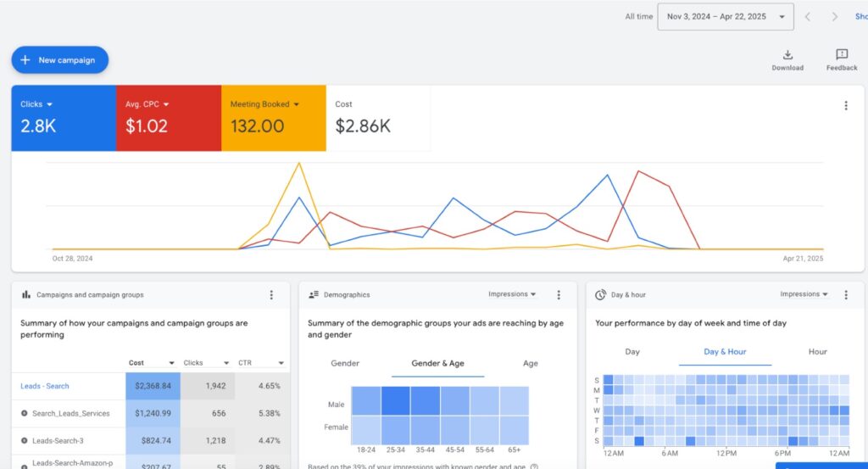Click the Download icon
The width and height of the screenshot is (868, 469).
pyautogui.click(x=787, y=55)
